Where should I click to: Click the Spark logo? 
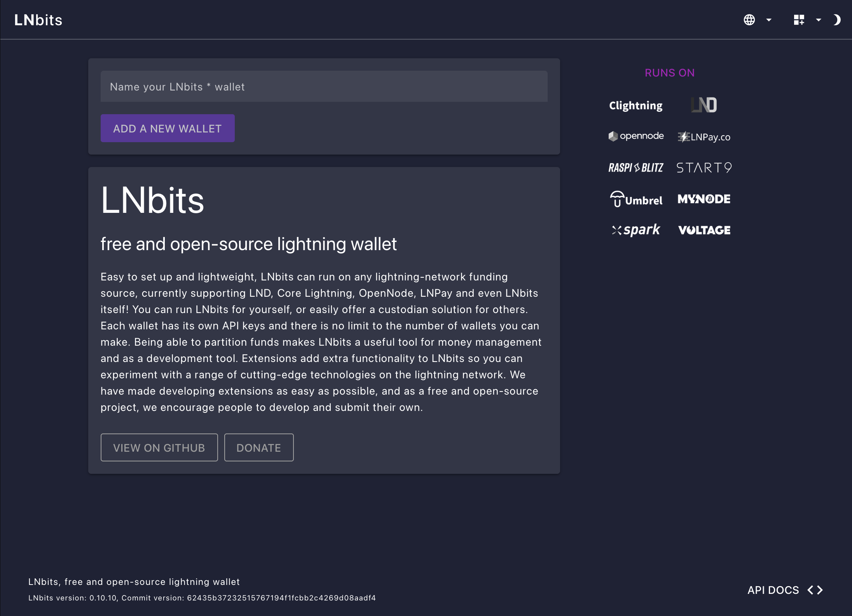(636, 230)
